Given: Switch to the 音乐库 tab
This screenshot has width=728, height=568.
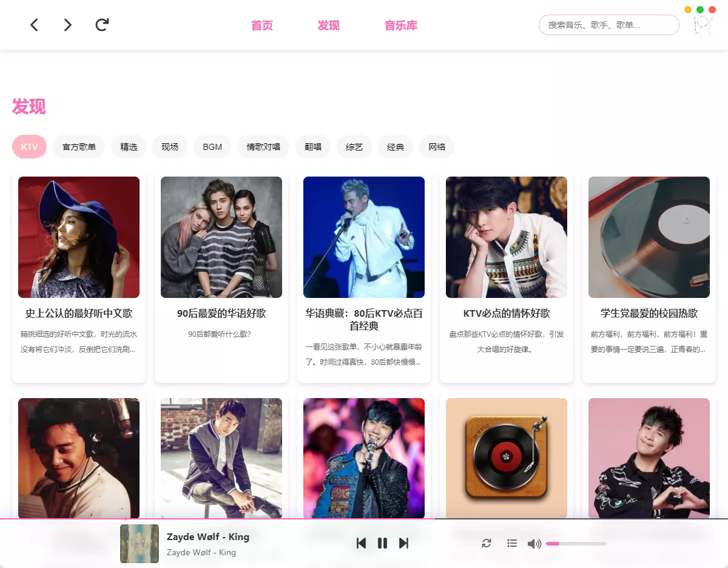Looking at the screenshot, I should point(400,25).
